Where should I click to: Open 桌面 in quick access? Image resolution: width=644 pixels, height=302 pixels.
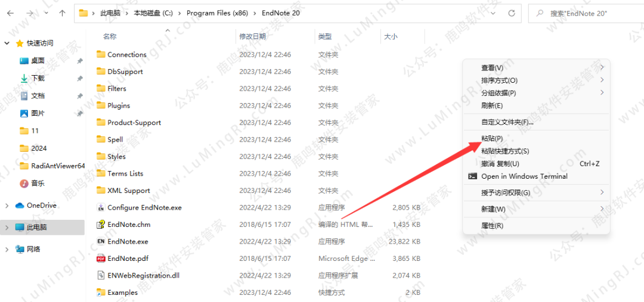pos(38,61)
